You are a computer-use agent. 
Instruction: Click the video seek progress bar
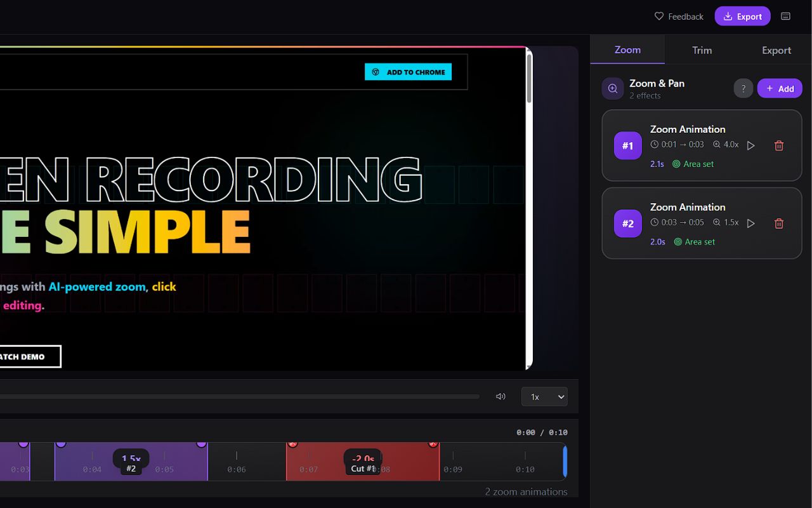click(241, 396)
